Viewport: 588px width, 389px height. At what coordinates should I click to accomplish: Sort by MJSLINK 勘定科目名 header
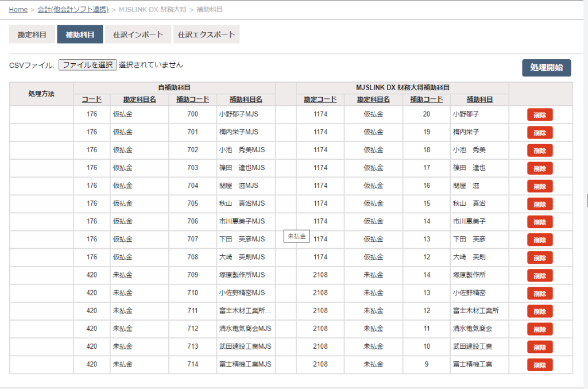pyautogui.click(x=373, y=99)
